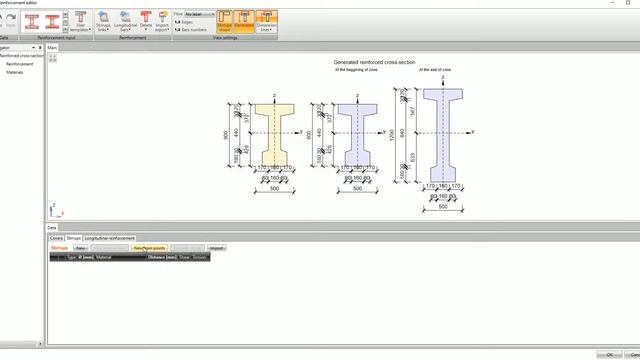The width and height of the screenshot is (640, 360).
Task: Open the Longitudinal bars tool
Action: click(125, 22)
